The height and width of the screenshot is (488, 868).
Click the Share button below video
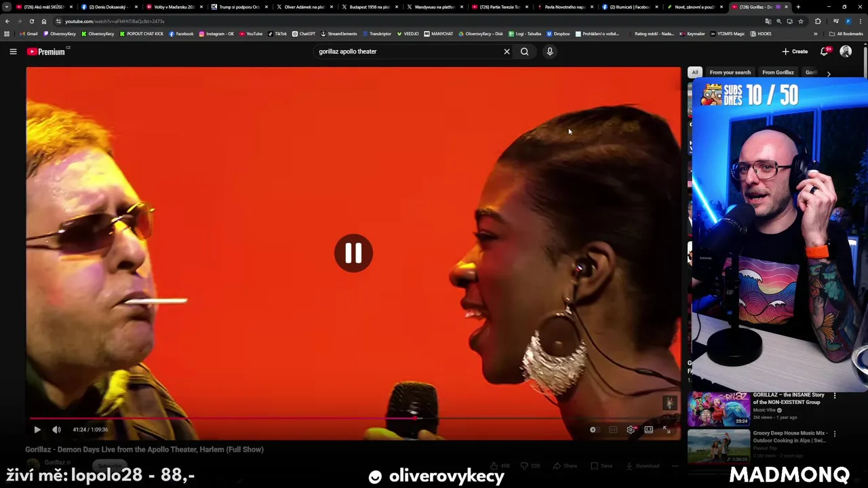pyautogui.click(x=565, y=466)
